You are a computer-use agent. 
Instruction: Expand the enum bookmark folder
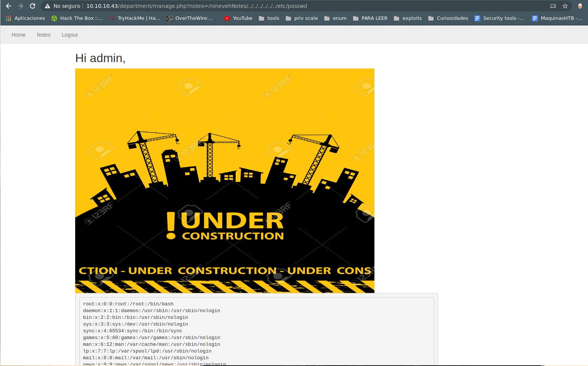click(x=335, y=18)
